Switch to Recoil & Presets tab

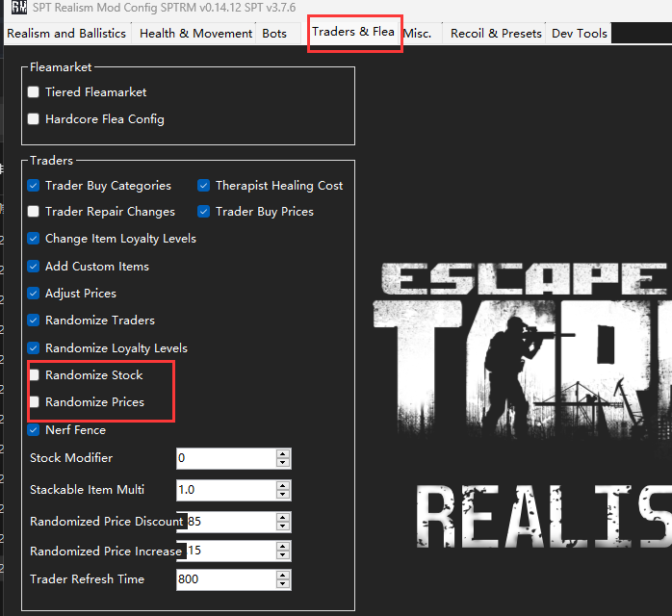pos(496,34)
